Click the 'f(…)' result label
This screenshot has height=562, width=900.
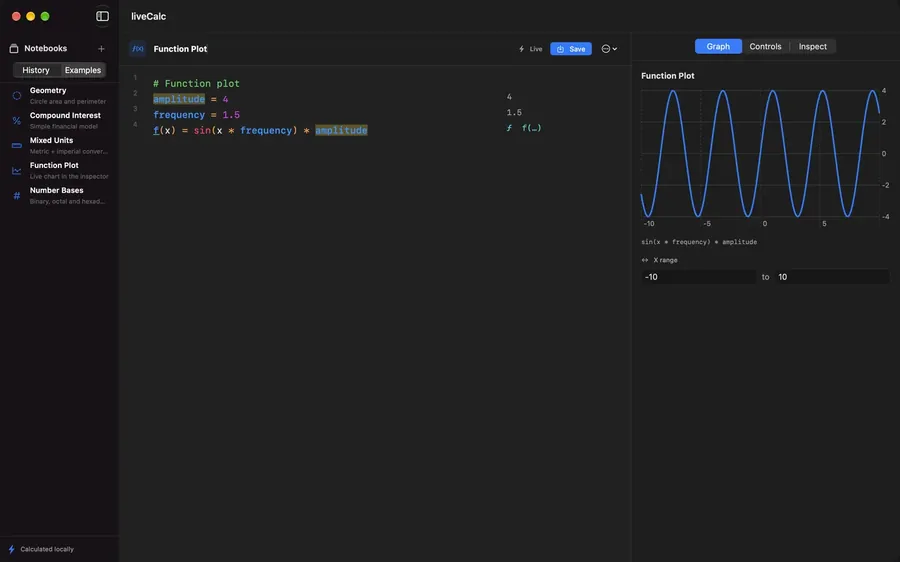point(531,128)
